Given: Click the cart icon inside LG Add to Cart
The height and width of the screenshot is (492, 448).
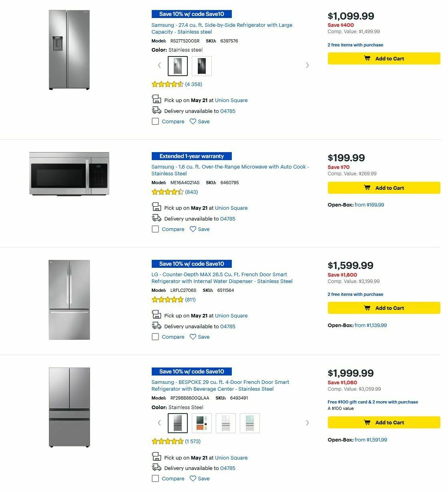Looking at the screenshot, I should click(x=367, y=308).
